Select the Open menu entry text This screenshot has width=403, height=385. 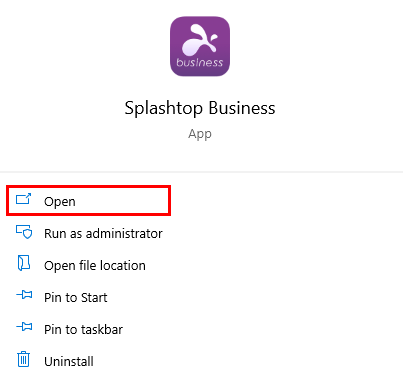tap(60, 202)
